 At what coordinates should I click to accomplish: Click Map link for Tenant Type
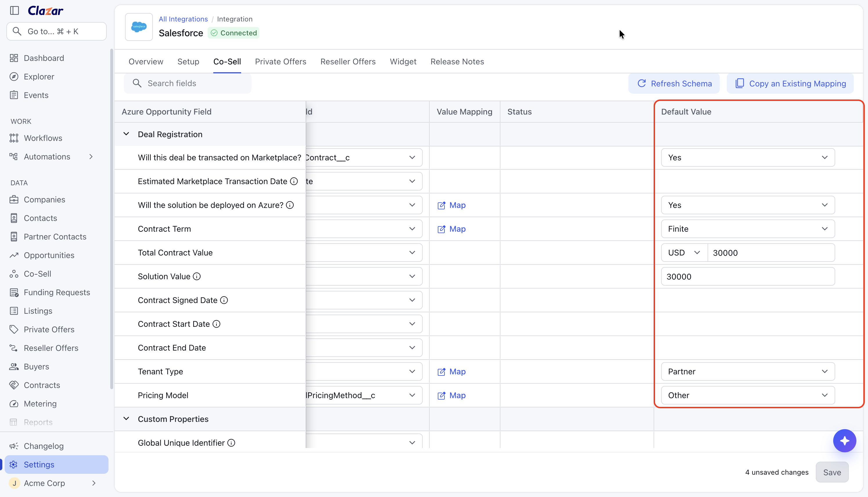(451, 372)
